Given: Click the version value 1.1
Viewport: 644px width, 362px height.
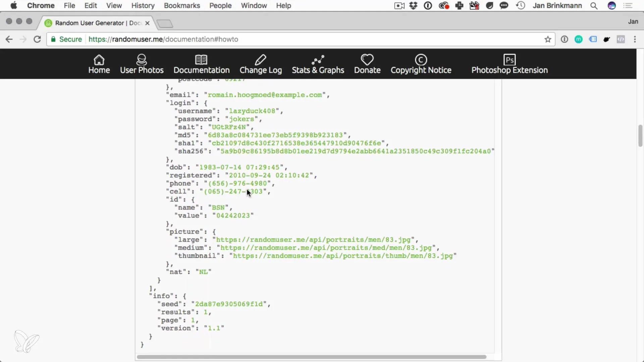Looking at the screenshot, I should pos(214,328).
